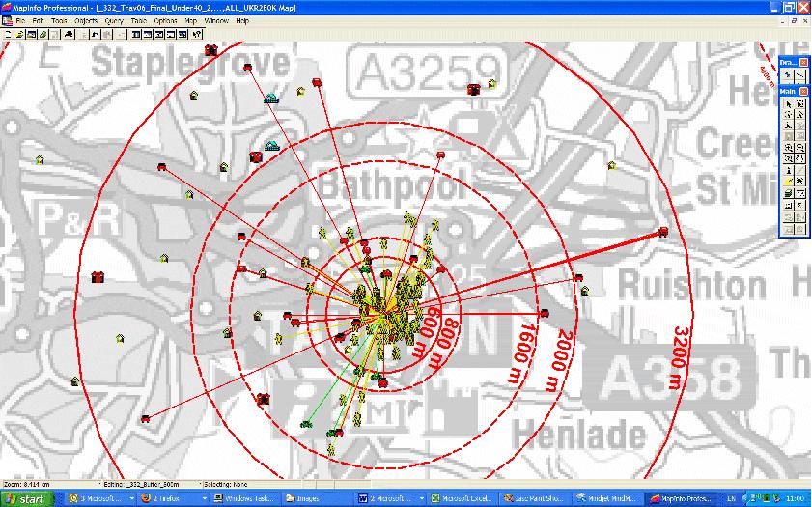Open a New Mapper window icon
This screenshot has height=507, width=812.
(148, 34)
